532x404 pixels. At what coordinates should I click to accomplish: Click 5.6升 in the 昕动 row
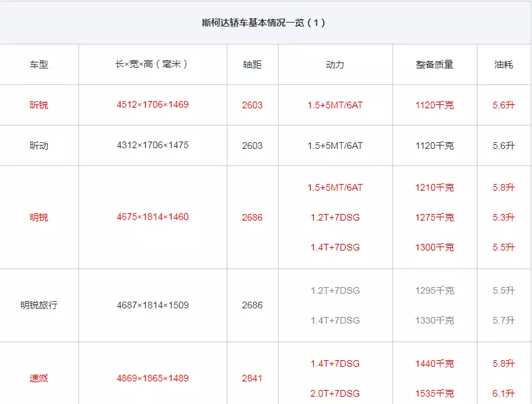pos(503,146)
